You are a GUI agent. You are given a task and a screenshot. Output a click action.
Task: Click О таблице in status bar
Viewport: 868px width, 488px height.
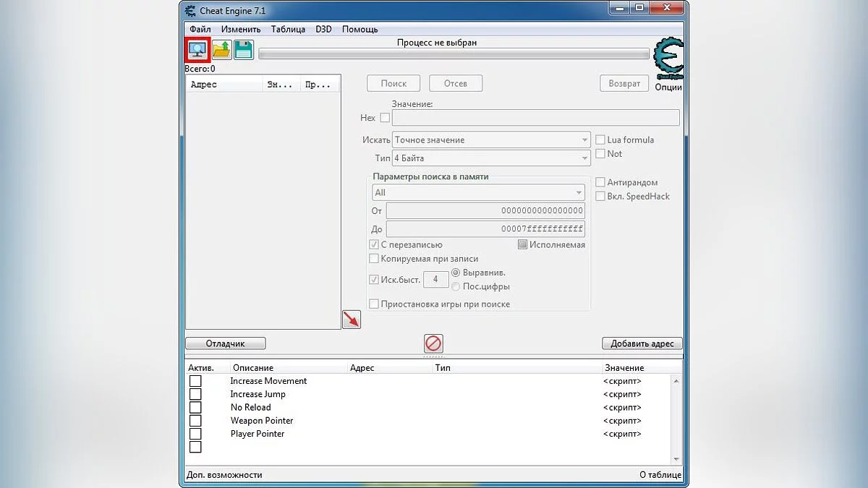pos(660,475)
